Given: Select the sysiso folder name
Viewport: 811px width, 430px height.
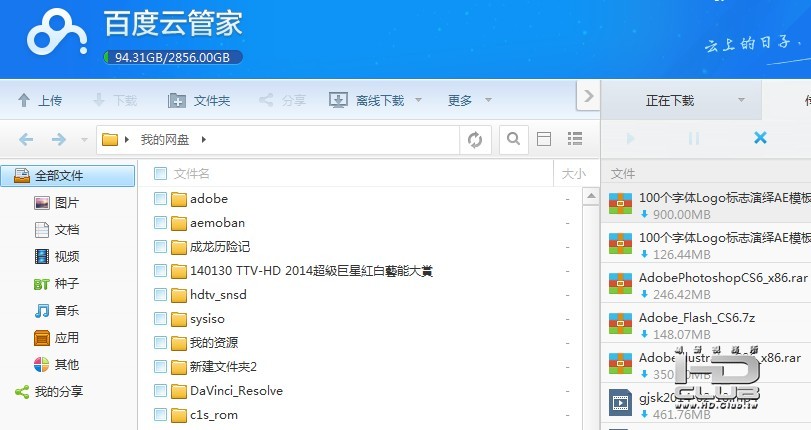Looking at the screenshot, I should click(x=207, y=319).
